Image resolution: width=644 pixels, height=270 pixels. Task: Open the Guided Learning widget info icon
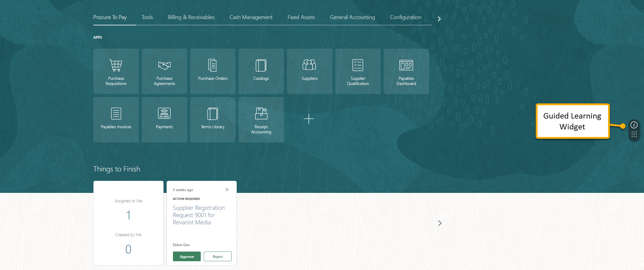[634, 125]
